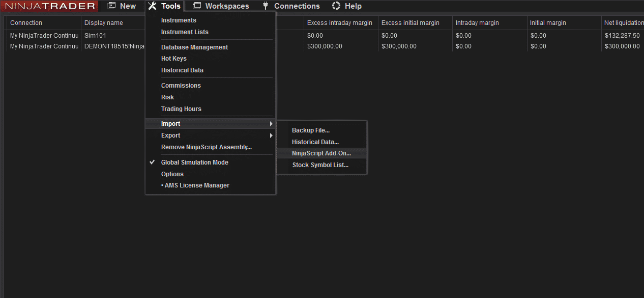The height and width of the screenshot is (298, 644).
Task: Click the Workspaces windows icon
Action: click(196, 6)
